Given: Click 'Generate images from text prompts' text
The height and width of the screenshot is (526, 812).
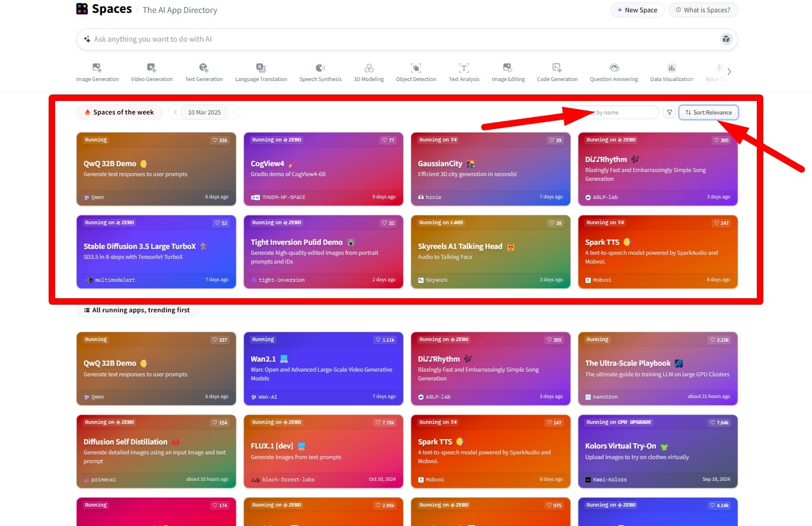Looking at the screenshot, I should 296,457.
